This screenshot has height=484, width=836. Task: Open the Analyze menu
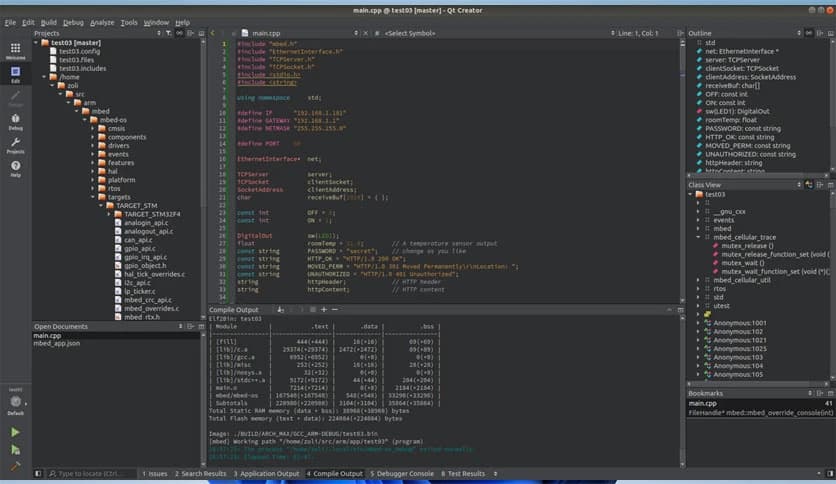click(102, 22)
